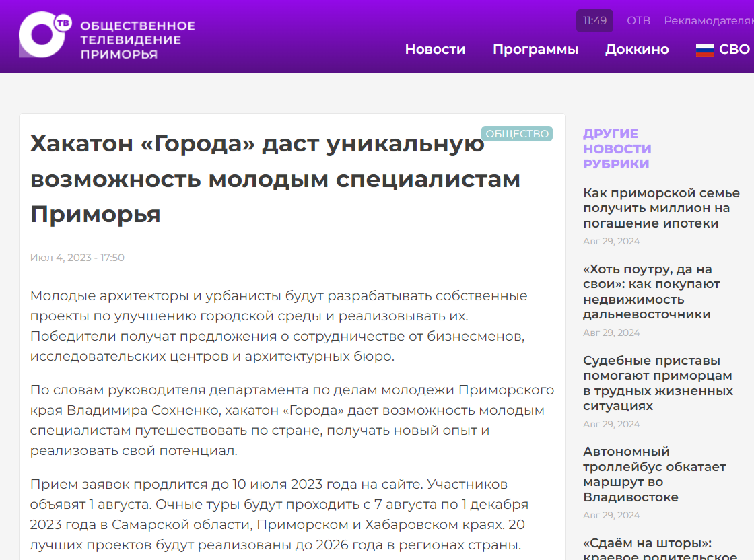This screenshot has height=560, width=754.
Task: Click the ОТВ link in top bar
Action: click(x=638, y=21)
